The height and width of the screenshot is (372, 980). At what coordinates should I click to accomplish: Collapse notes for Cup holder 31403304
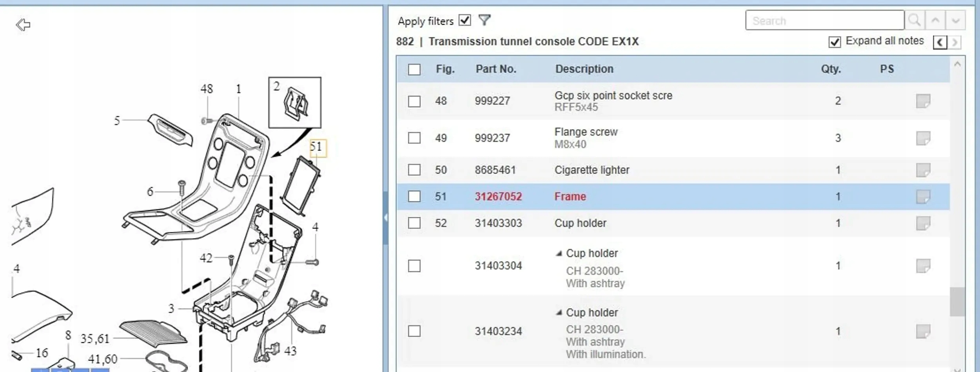(559, 253)
